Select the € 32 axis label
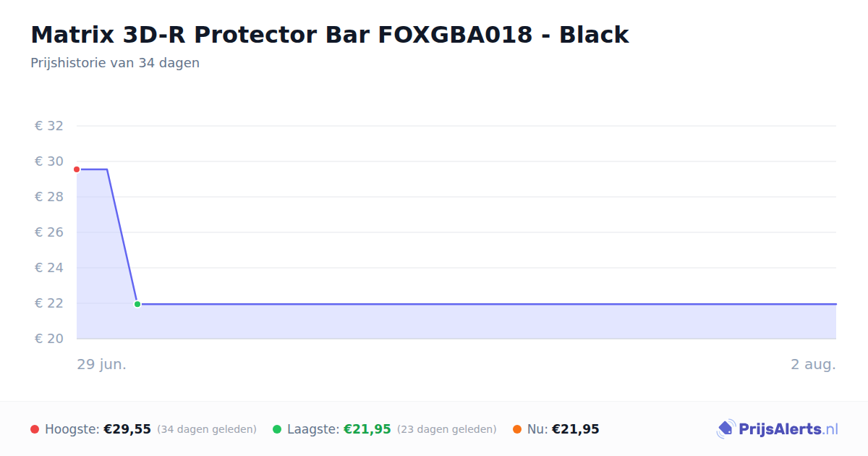 tap(49, 126)
